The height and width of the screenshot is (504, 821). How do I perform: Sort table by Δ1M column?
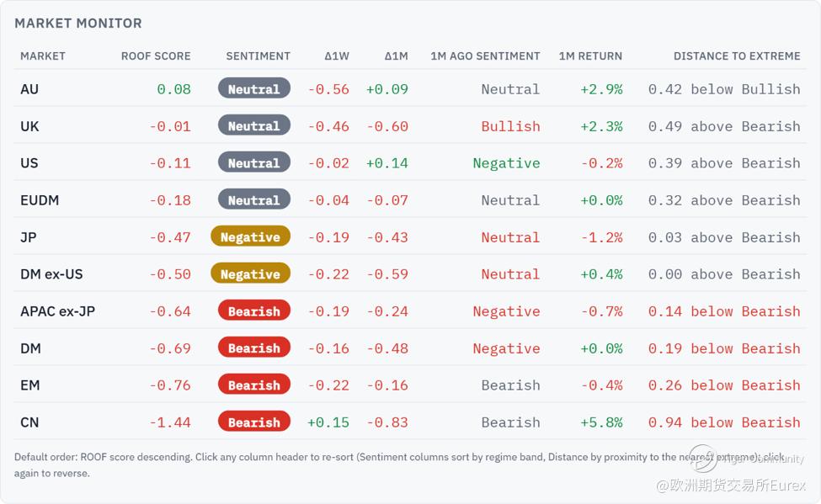[396, 56]
